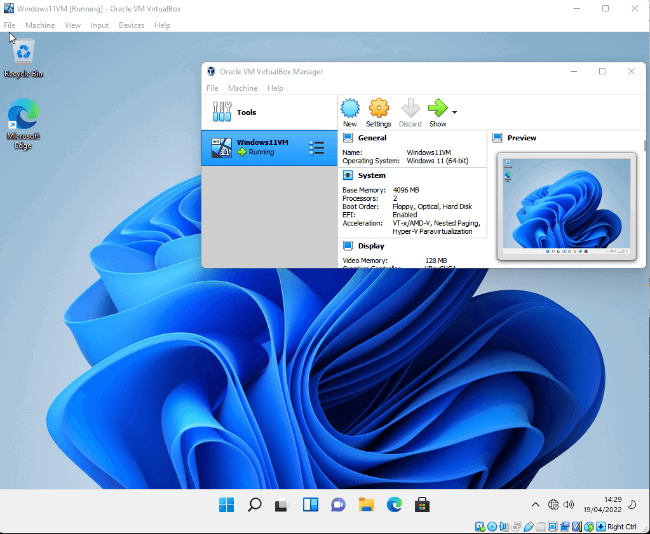Image resolution: width=650 pixels, height=534 pixels.
Task: Click the keyboard capture arrow indicator
Action: click(x=601, y=527)
